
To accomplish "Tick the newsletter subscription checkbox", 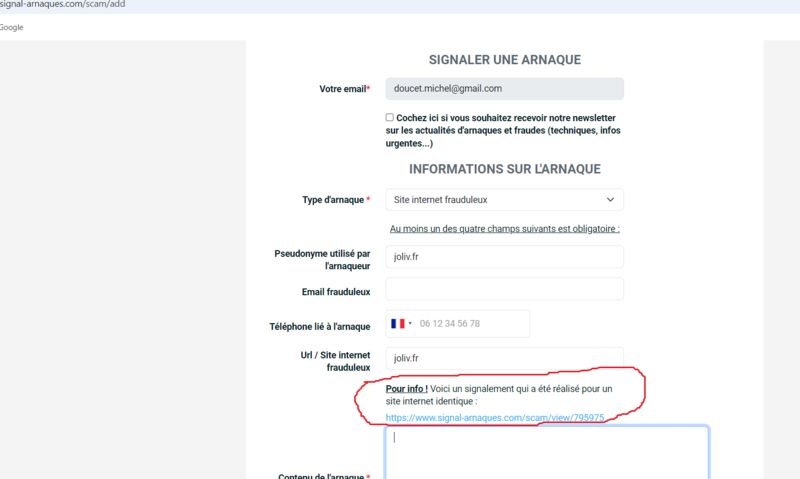I will [390, 117].
